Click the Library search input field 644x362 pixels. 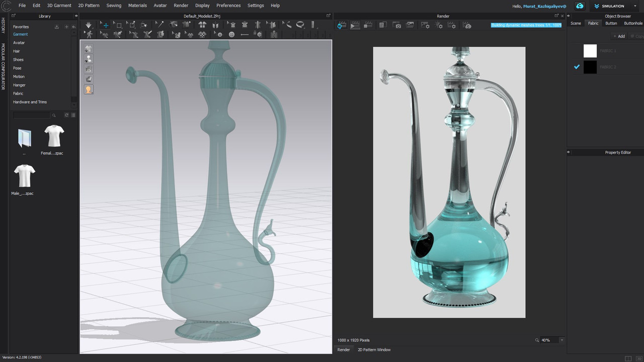(x=32, y=115)
